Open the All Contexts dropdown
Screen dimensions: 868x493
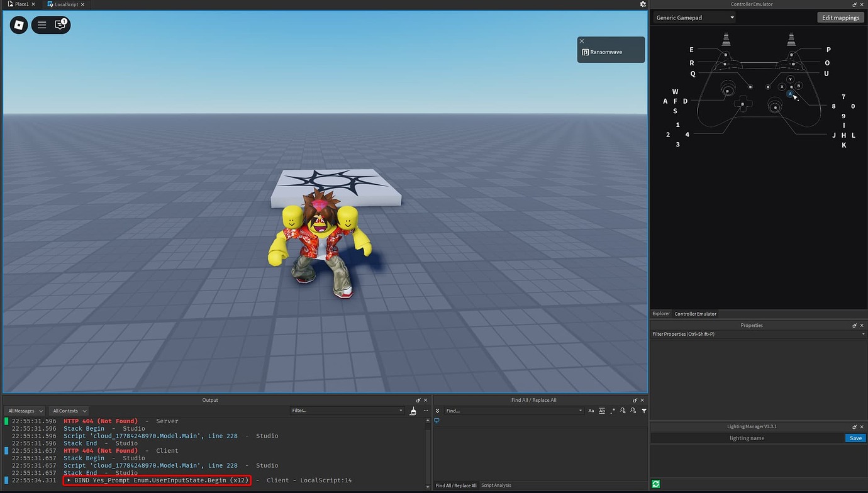point(68,411)
